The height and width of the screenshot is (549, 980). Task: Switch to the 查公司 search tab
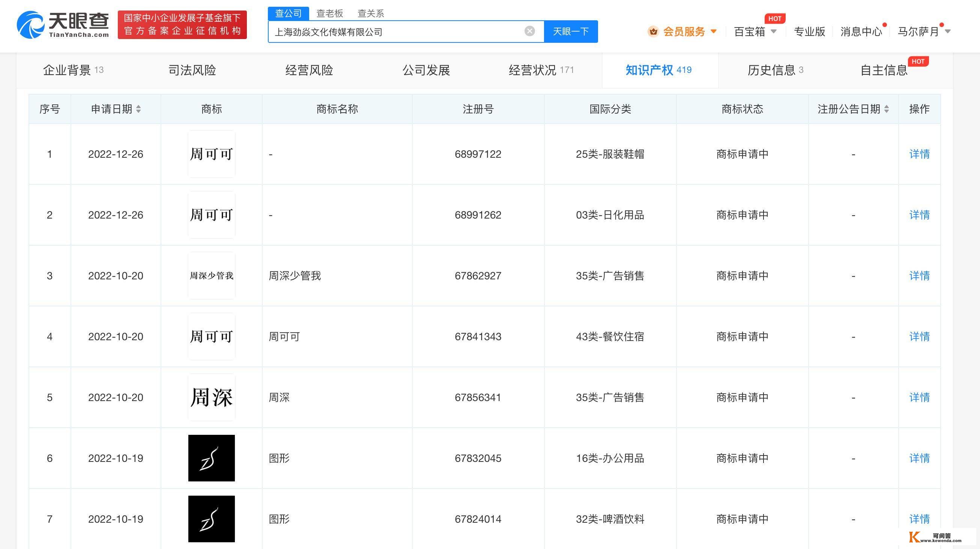pos(289,13)
